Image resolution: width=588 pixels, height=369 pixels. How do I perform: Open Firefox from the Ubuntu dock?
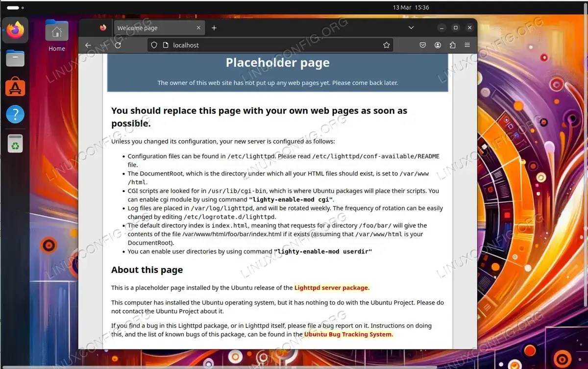[x=15, y=30]
